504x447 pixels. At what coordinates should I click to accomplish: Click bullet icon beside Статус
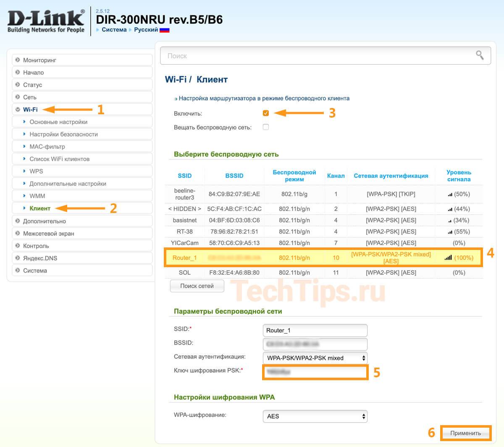(18, 84)
